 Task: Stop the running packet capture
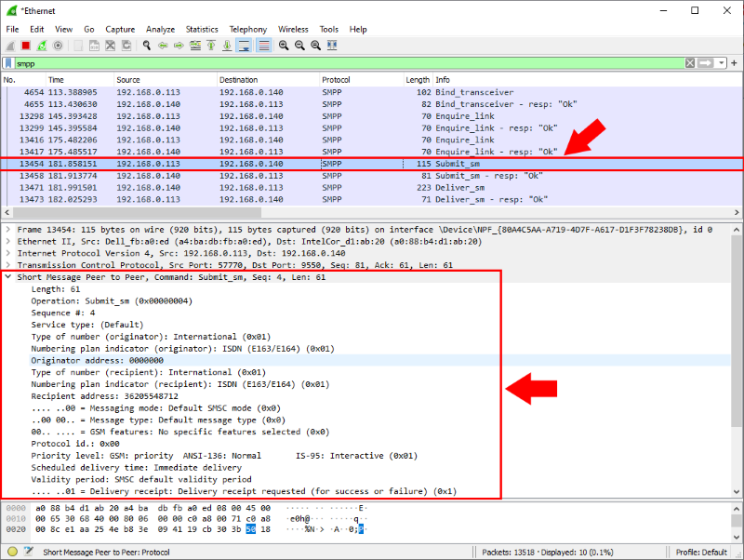coord(26,46)
